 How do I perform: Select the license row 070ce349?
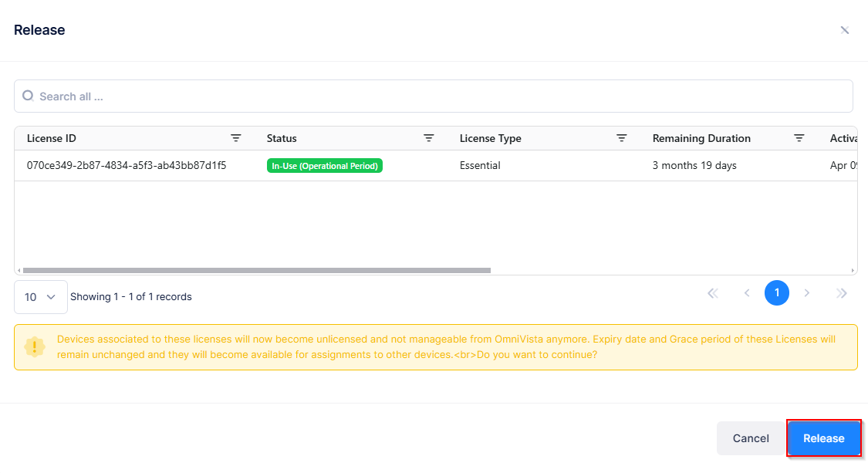(127, 165)
